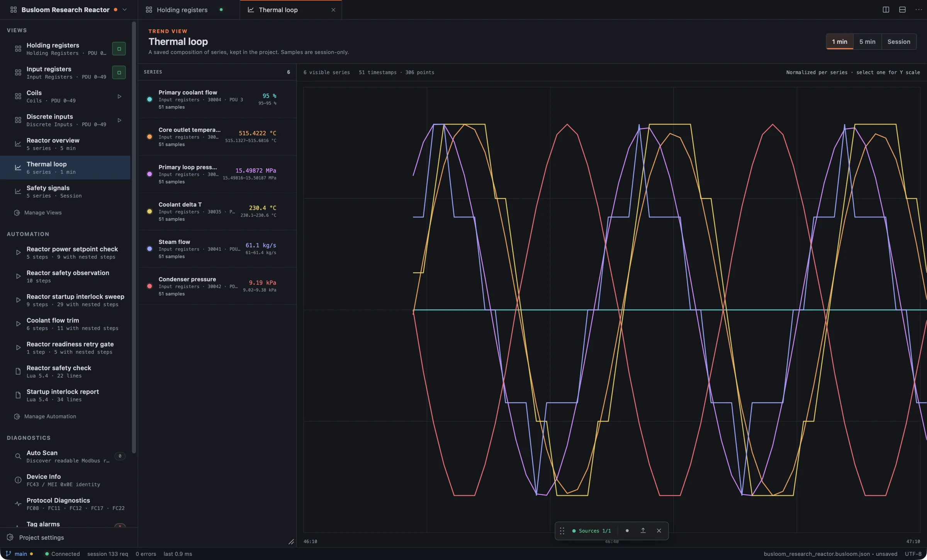Open Manage Automation link
The width and height of the screenshot is (927, 560).
click(x=45, y=416)
